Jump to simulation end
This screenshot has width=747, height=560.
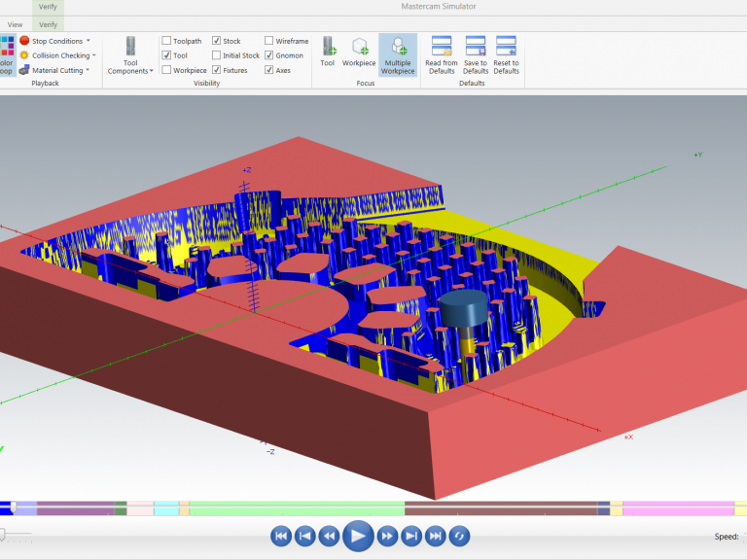point(435,537)
